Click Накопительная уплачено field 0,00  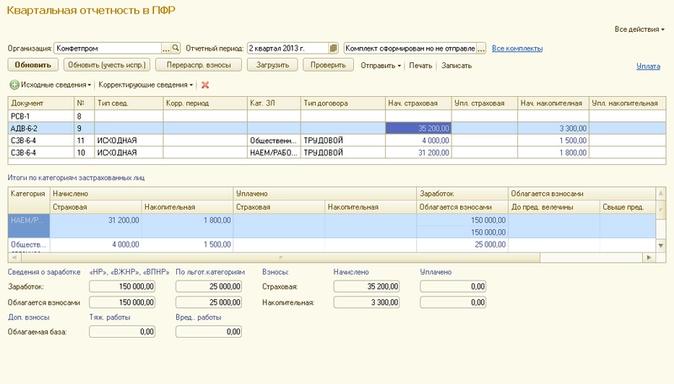tap(453, 302)
